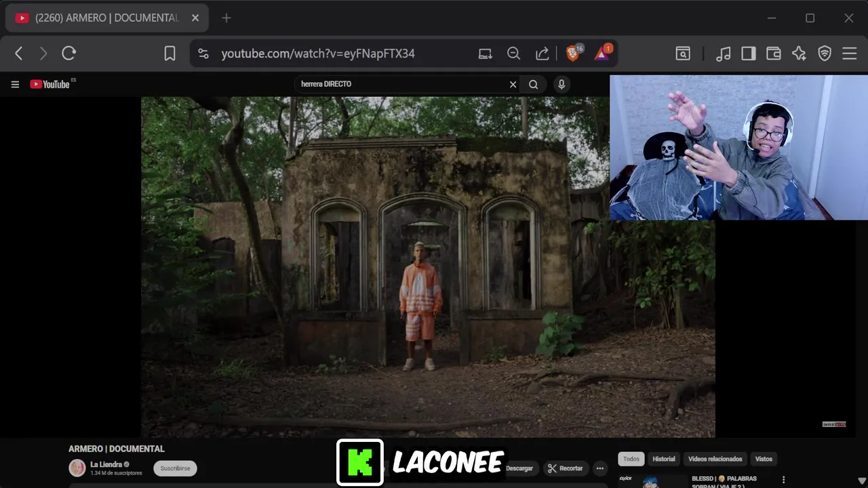Select the Historial filter chip
The height and width of the screenshot is (488, 868).
664,459
